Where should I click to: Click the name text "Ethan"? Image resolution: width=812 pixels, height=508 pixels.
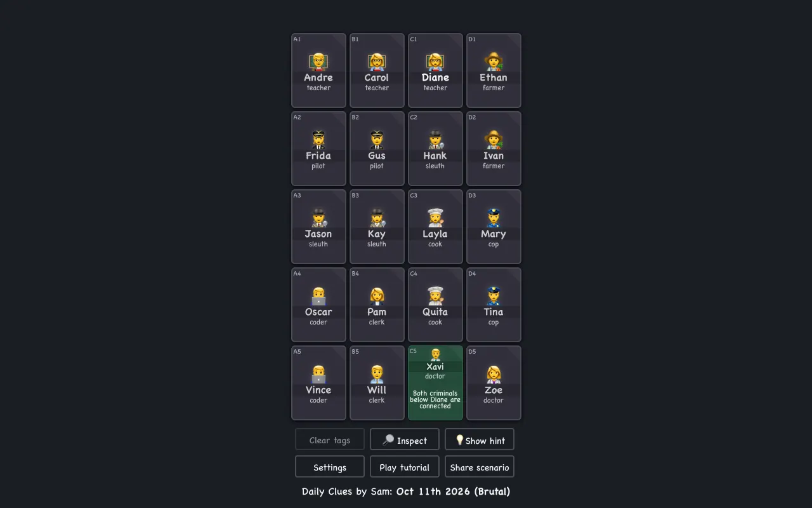(494, 77)
